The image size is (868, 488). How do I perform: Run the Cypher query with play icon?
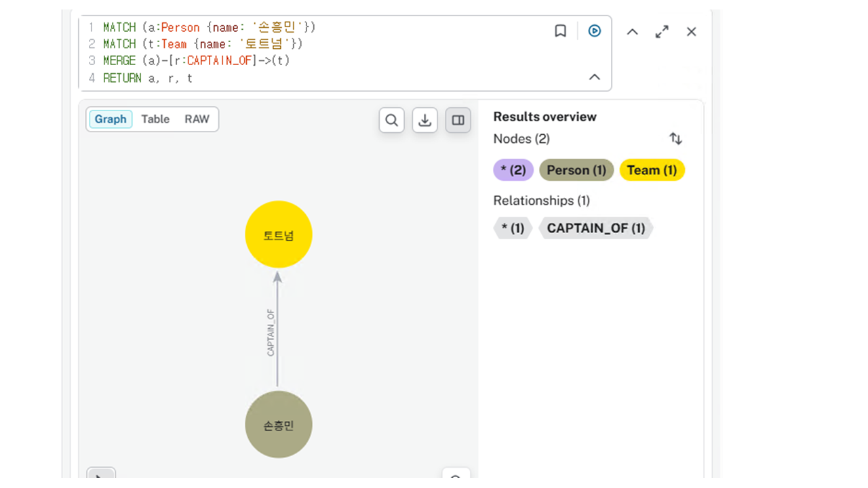[x=595, y=31]
